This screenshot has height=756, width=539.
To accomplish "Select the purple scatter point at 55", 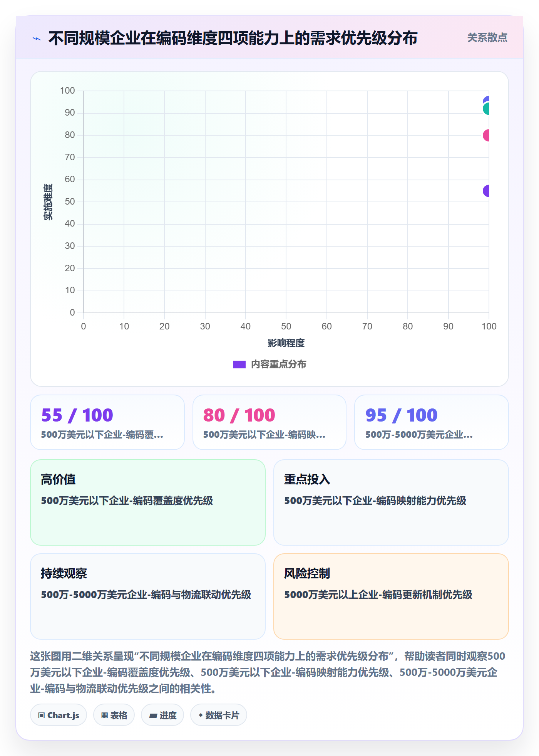I will (x=486, y=191).
